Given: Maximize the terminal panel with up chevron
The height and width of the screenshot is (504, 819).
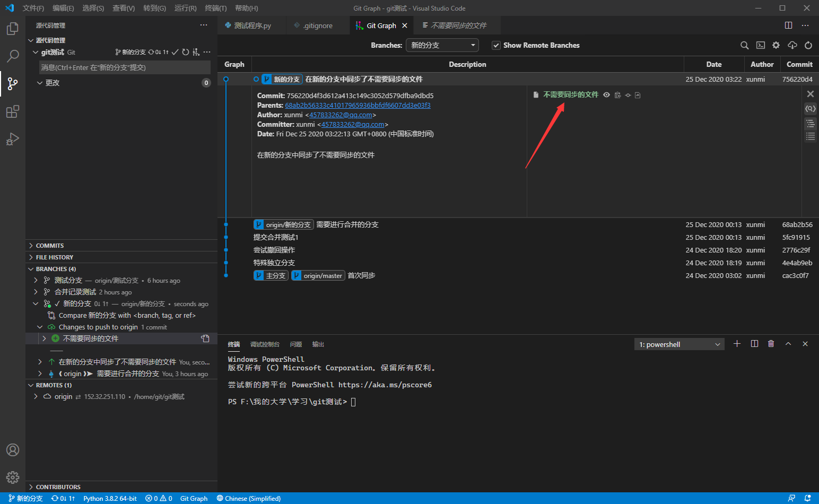Looking at the screenshot, I should point(788,344).
